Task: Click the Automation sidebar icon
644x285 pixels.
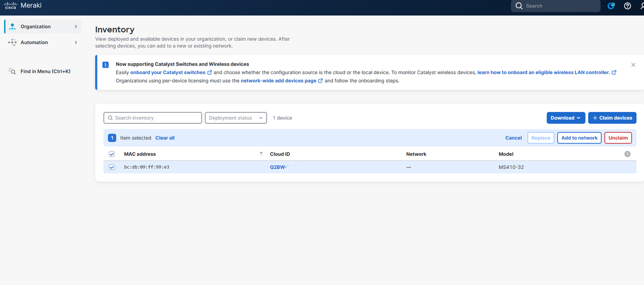Action: click(12, 42)
